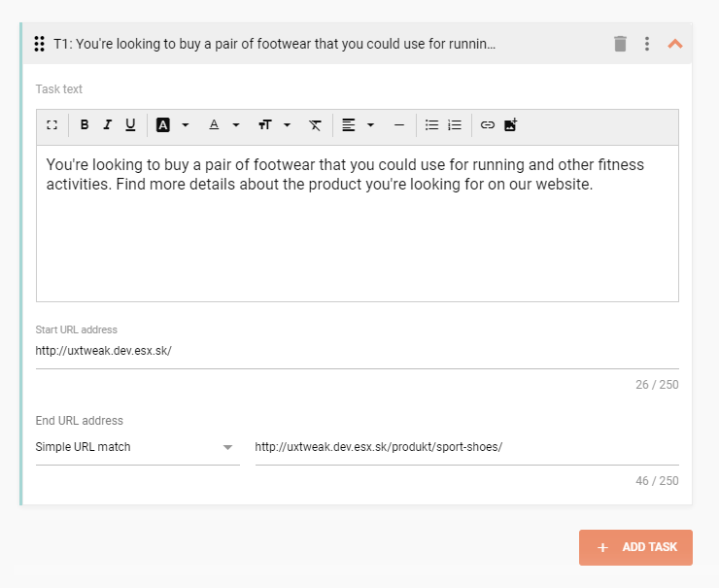This screenshot has height=588, width=719.
Task: Insert a bulleted list
Action: coord(432,124)
